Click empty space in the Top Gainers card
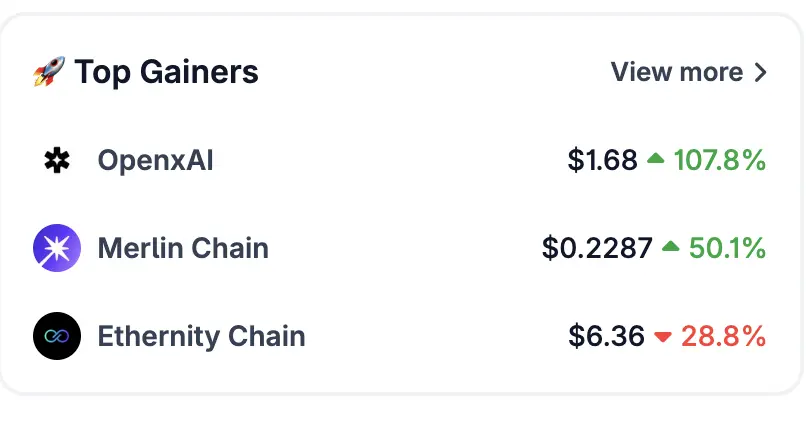 411,116
